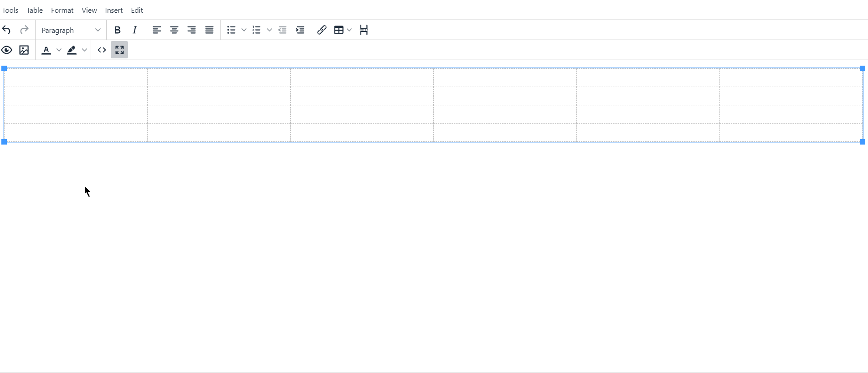Open the Format menu
Image resolution: width=868 pixels, height=373 pixels.
(62, 10)
